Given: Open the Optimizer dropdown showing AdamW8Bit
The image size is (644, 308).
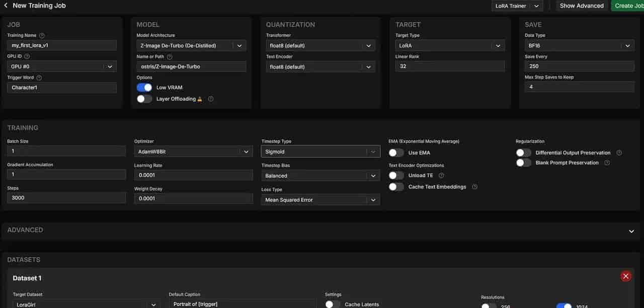Looking at the screenshot, I should pyautogui.click(x=193, y=151).
